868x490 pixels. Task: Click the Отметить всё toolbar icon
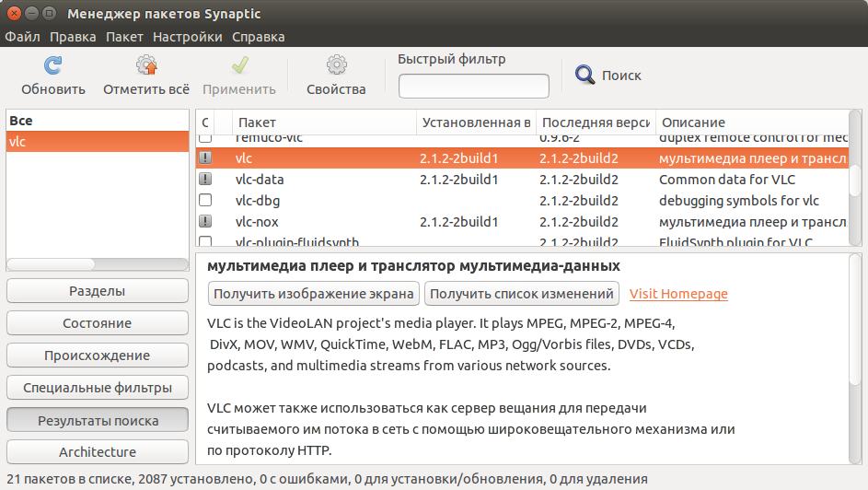pos(146,65)
